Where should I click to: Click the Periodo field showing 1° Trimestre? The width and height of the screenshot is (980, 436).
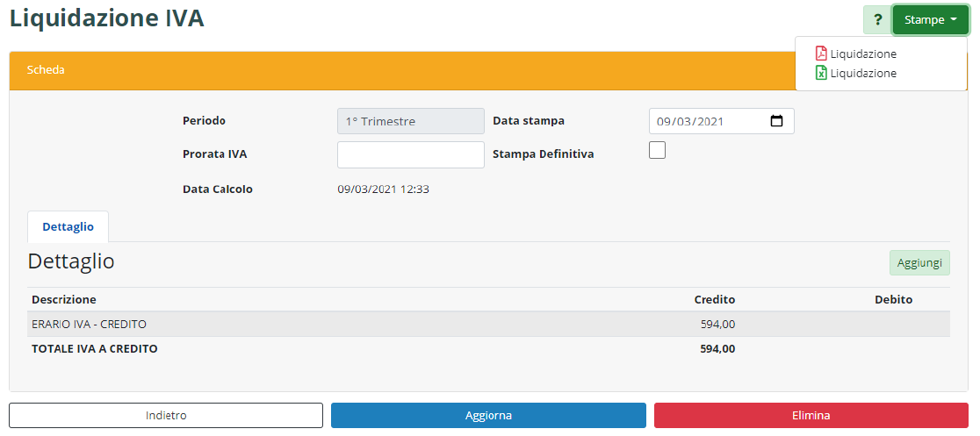pyautogui.click(x=410, y=121)
